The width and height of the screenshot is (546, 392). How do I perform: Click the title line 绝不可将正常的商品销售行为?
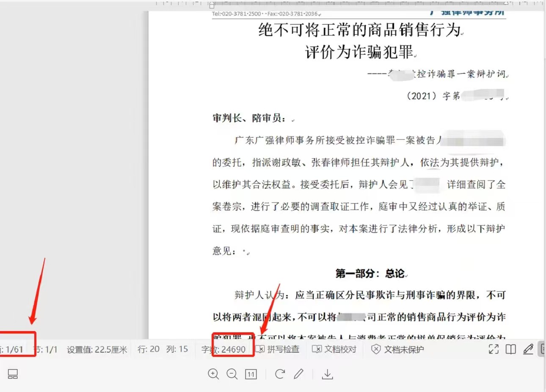[360, 30]
